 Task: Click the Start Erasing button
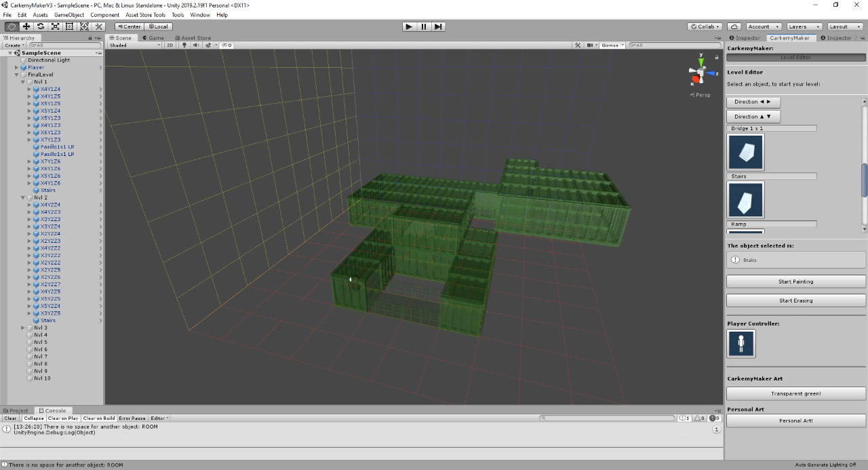click(796, 300)
